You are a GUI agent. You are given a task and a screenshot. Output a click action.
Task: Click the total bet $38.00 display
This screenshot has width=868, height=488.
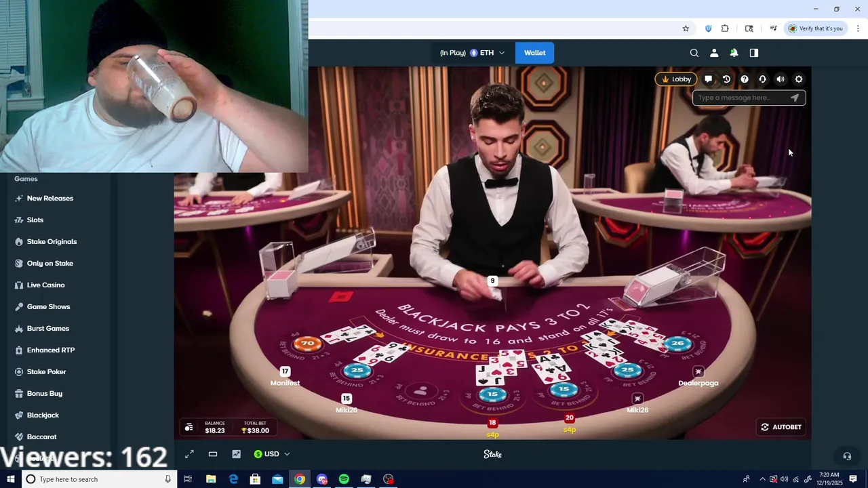256,427
